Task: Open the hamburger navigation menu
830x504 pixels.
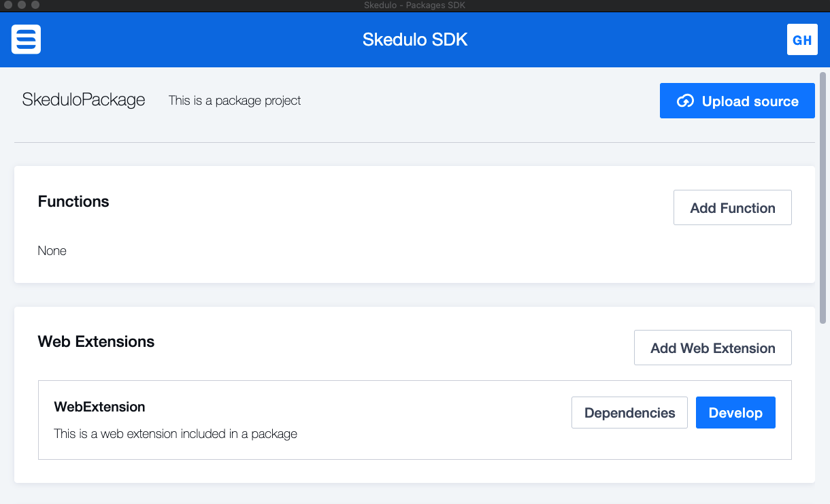Action: coord(25,39)
